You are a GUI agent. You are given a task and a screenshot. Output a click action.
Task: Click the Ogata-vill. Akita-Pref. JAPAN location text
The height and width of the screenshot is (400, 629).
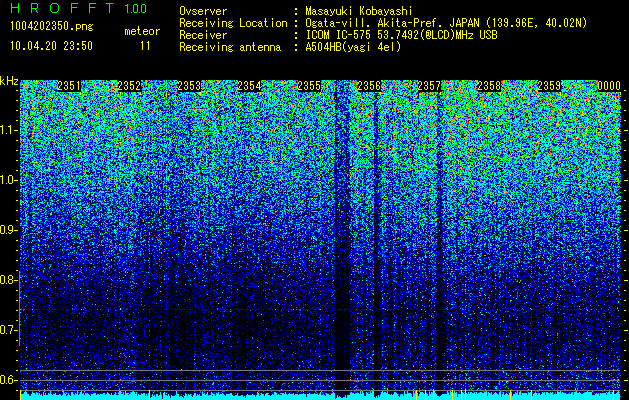[x=446, y=23]
